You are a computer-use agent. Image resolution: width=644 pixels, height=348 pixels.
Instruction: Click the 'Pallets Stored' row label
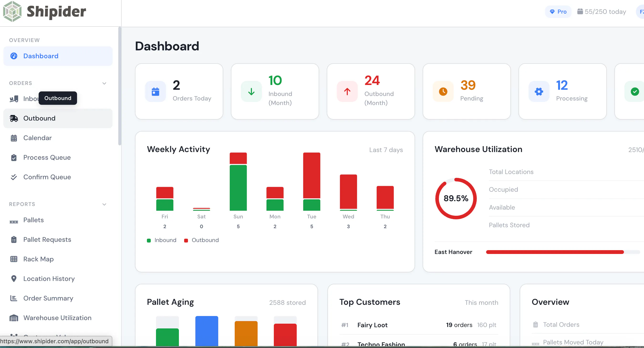point(509,225)
